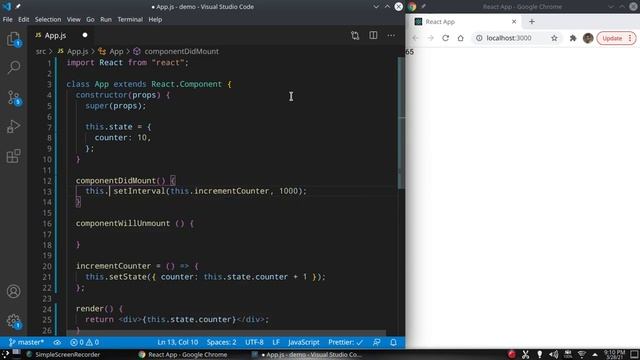Open the feedback icon in the status bar
Viewport: 640px width, 360px height.
point(377,342)
